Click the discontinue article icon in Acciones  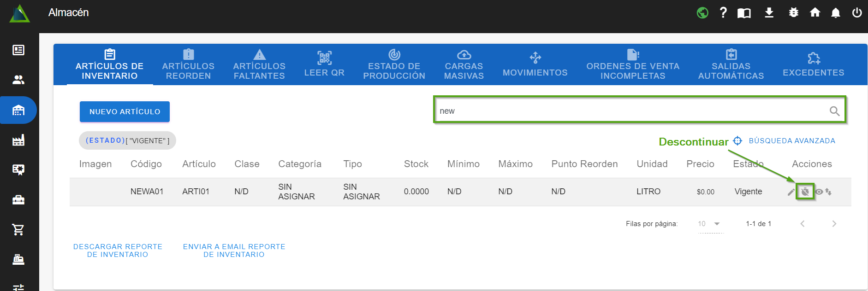tap(805, 192)
